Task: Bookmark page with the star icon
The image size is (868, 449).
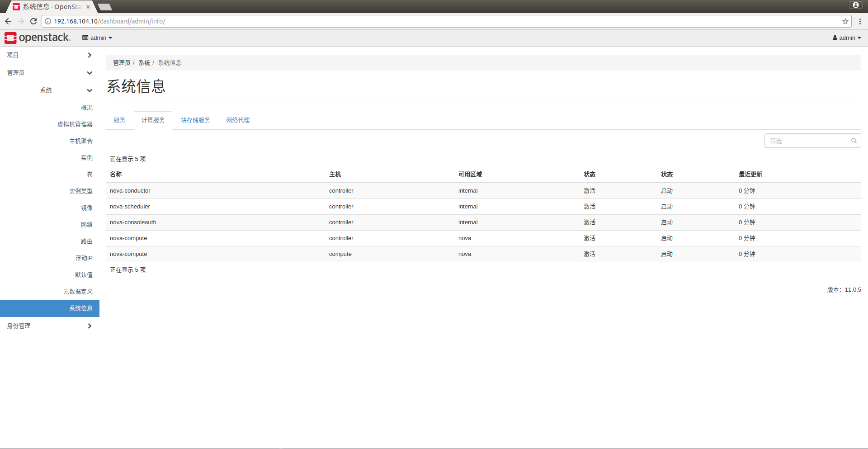Action: click(845, 21)
